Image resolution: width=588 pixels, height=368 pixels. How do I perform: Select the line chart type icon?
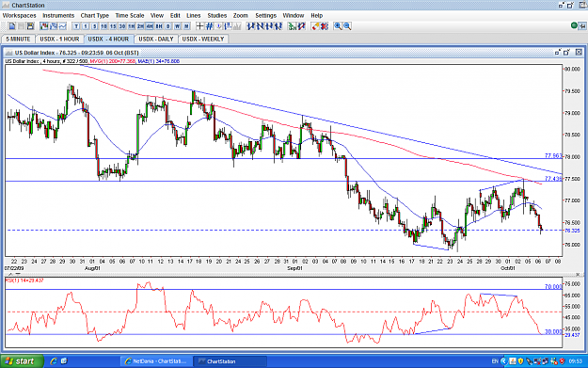pyautogui.click(x=63, y=26)
